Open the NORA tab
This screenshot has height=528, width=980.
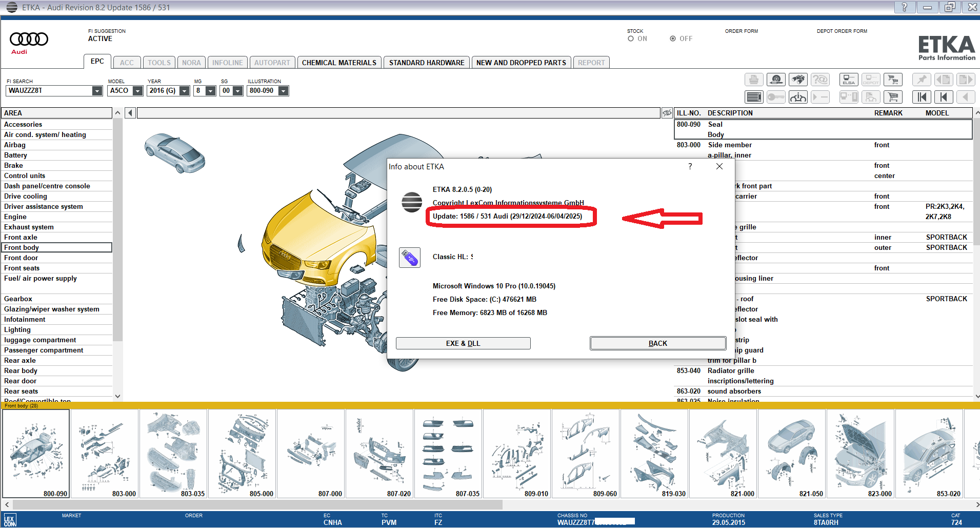point(191,63)
